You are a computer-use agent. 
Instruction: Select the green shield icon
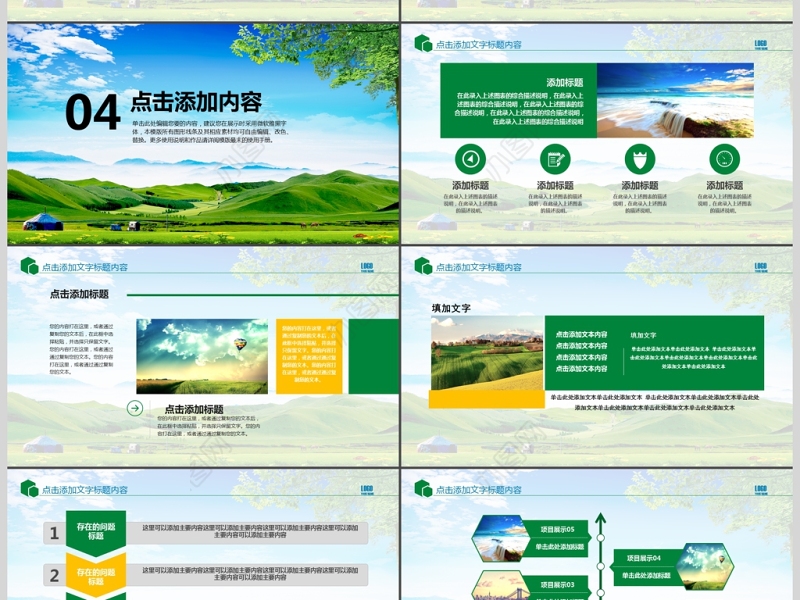tap(639, 159)
